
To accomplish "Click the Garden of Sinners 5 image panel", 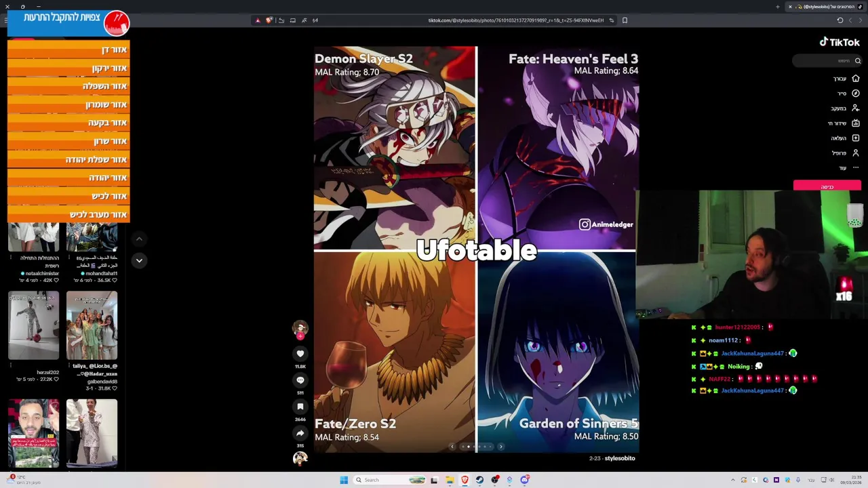I will (558, 352).
